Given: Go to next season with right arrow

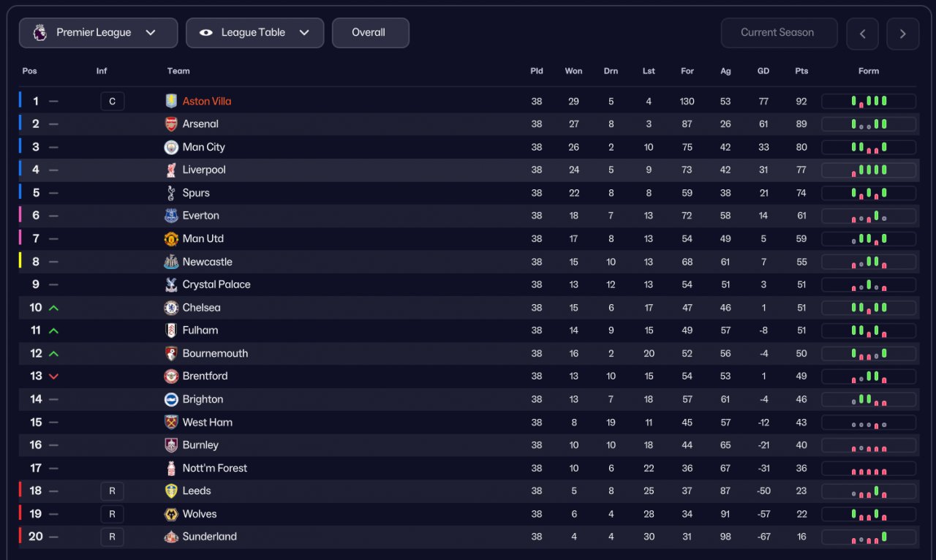Looking at the screenshot, I should (x=902, y=34).
